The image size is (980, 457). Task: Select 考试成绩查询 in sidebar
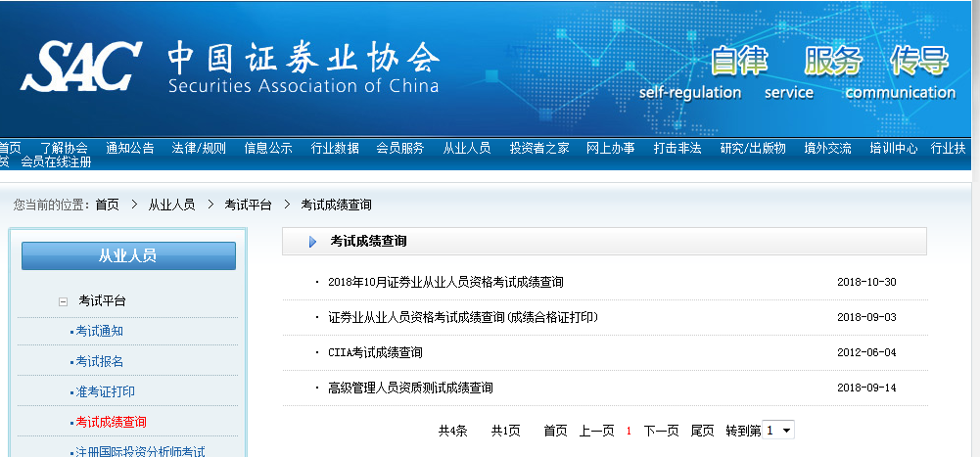tap(112, 422)
